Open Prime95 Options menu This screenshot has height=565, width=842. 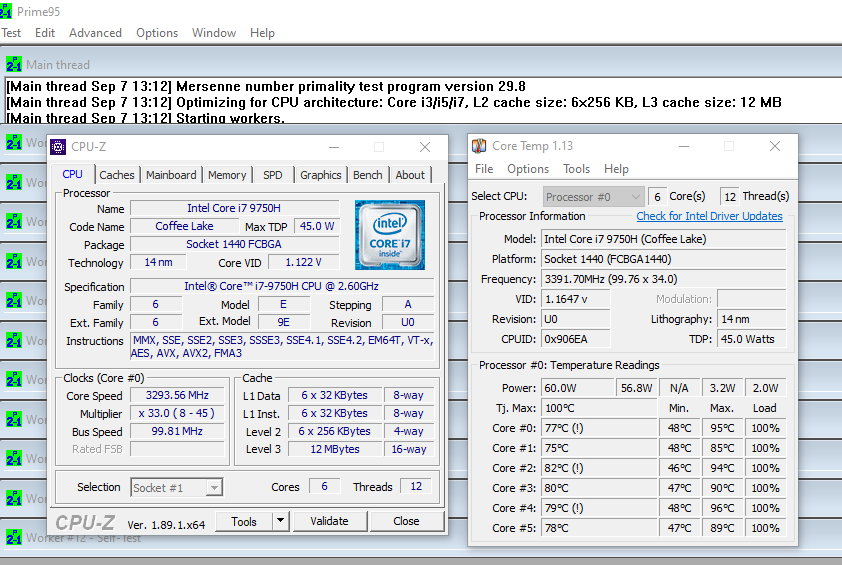[x=157, y=33]
